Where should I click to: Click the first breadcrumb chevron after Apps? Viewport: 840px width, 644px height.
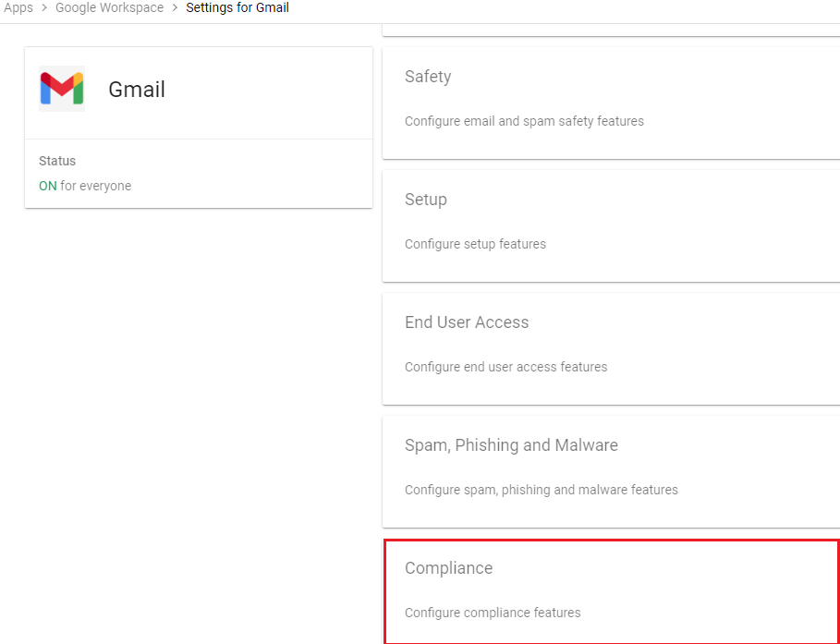44,8
